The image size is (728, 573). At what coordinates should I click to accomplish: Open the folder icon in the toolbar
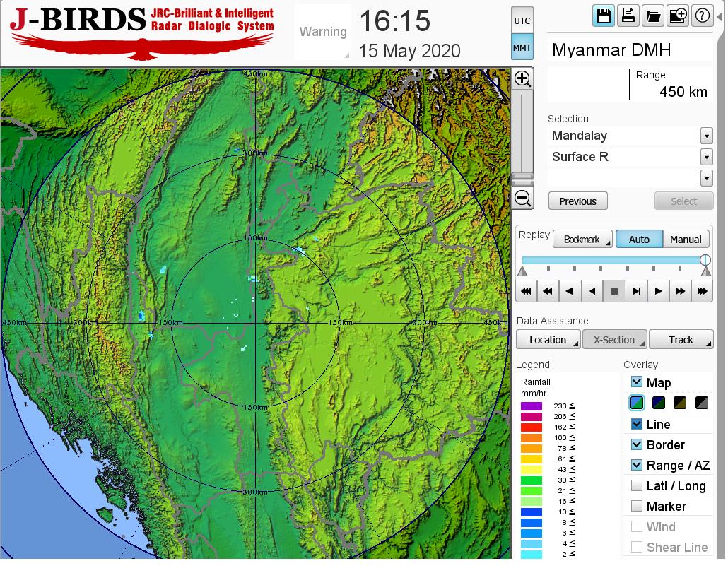[x=652, y=16]
